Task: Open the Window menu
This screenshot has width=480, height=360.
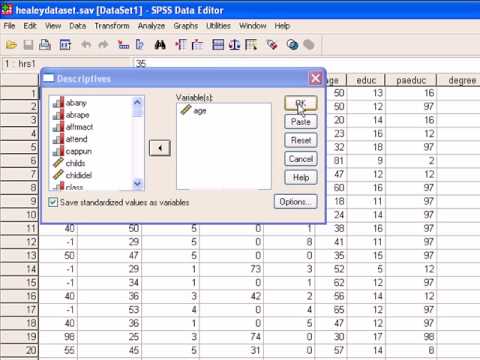Action: click(x=253, y=26)
